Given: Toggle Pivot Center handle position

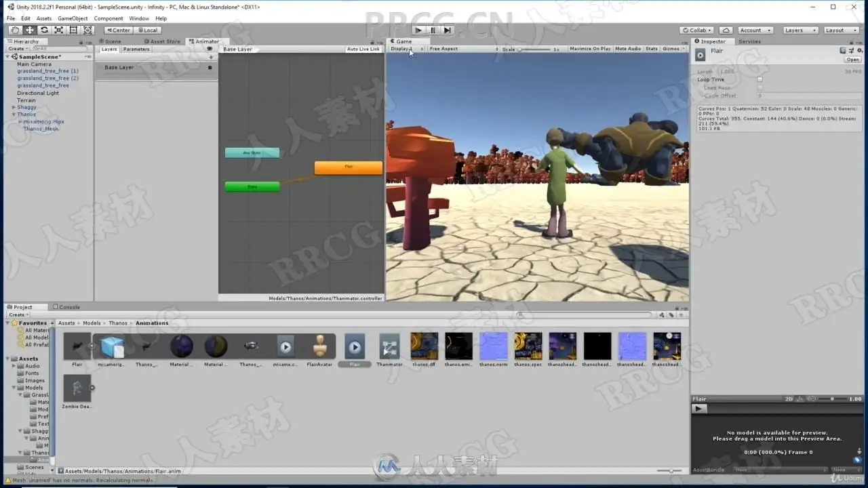Looking at the screenshot, I should (x=118, y=30).
